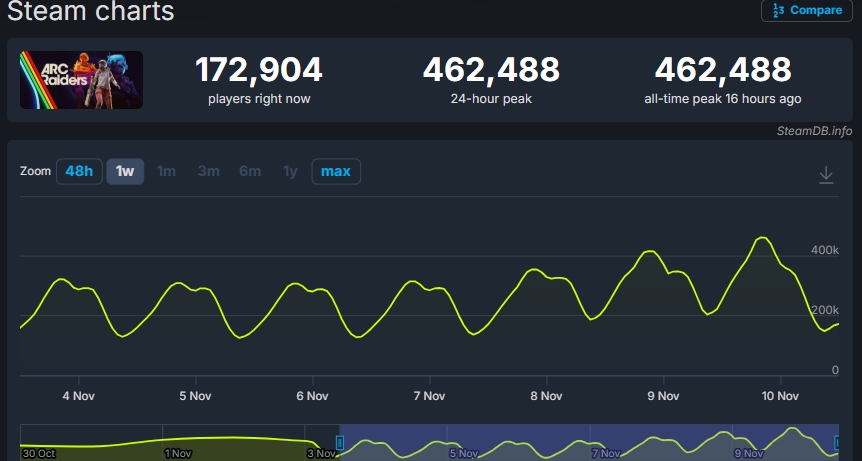Click the left navigator range handle
Image resolution: width=862 pixels, height=461 pixels.
point(340,442)
